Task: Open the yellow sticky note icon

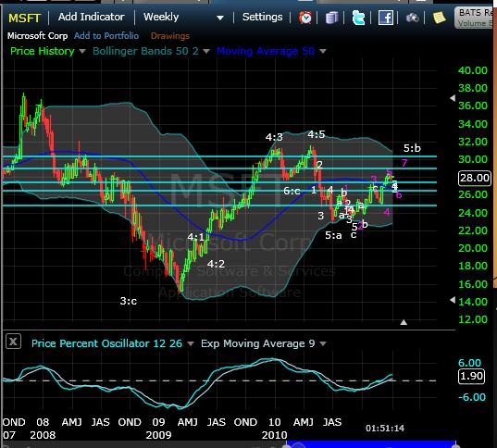Action: [x=439, y=18]
